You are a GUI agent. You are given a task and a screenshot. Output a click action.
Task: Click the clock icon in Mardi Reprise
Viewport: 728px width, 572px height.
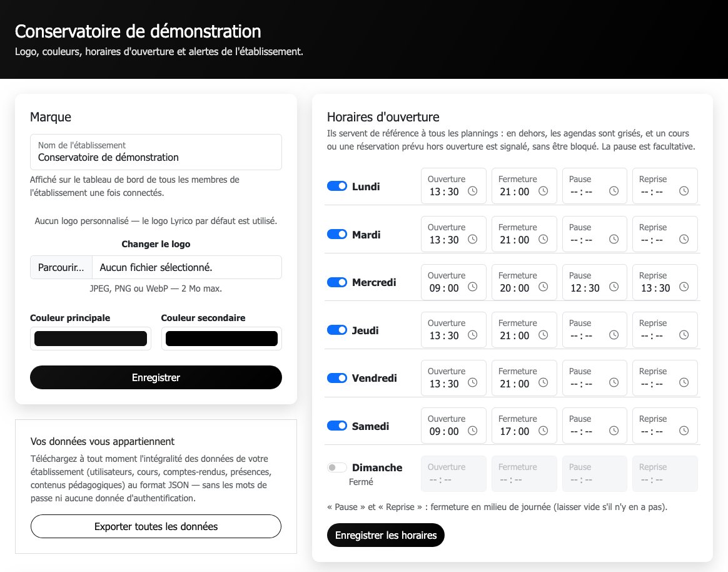click(684, 239)
